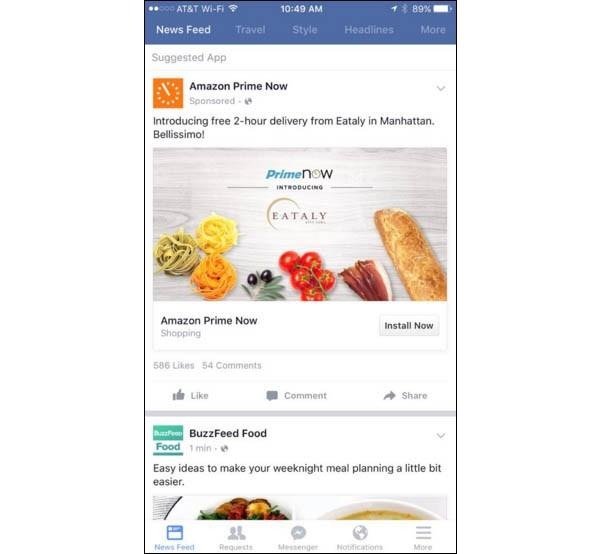This screenshot has height=554, width=600.
Task: Expand Amazon Prime Now post options chevron
Action: click(441, 89)
